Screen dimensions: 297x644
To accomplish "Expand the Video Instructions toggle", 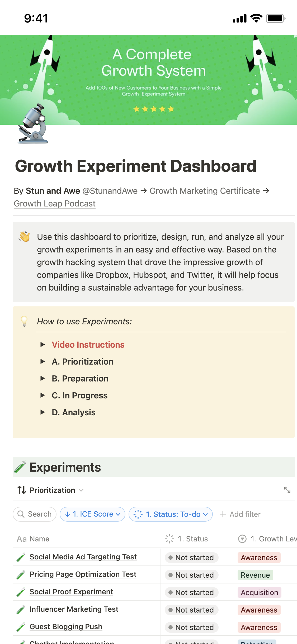I will tap(43, 344).
